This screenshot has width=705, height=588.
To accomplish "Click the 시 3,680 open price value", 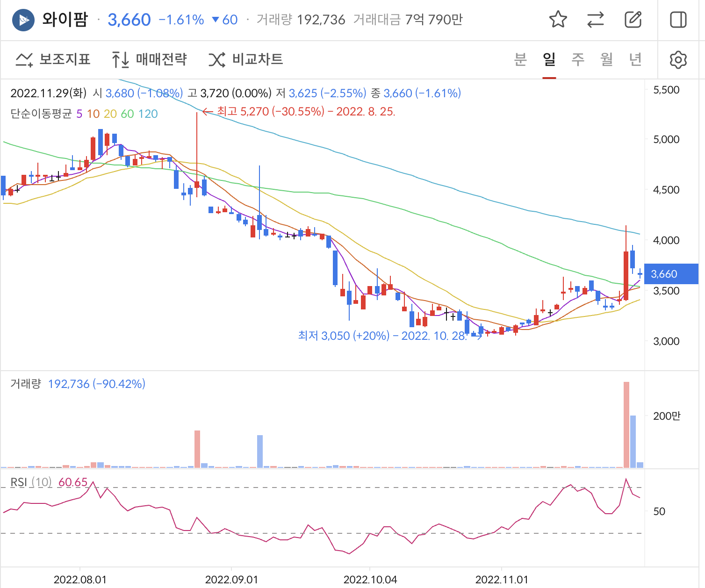I will [138, 93].
